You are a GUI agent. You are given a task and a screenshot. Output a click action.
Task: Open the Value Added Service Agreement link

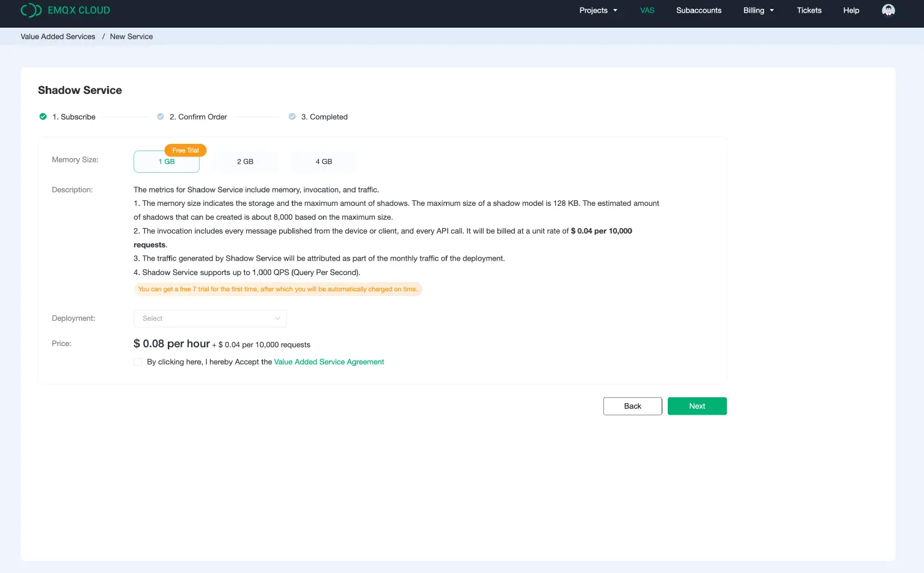pyautogui.click(x=329, y=362)
